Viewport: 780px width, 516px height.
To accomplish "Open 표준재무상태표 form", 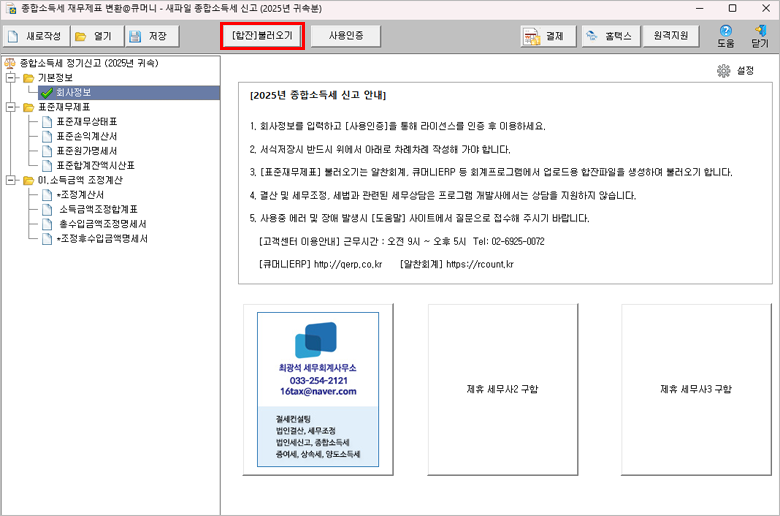I will point(87,122).
